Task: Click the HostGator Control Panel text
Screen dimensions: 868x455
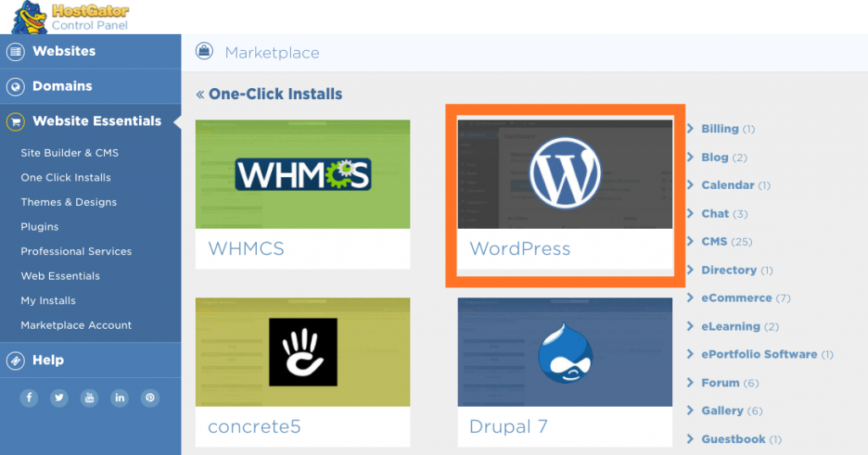Action: (x=90, y=18)
